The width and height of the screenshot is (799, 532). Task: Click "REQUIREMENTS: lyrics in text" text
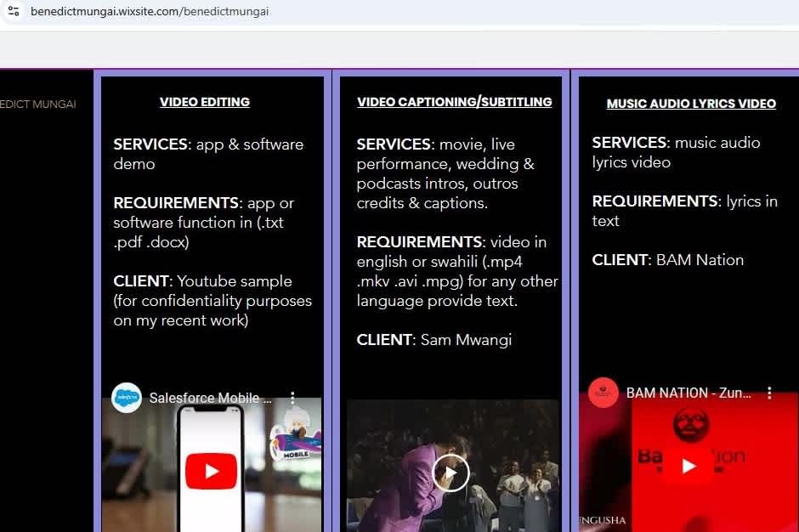(x=685, y=211)
